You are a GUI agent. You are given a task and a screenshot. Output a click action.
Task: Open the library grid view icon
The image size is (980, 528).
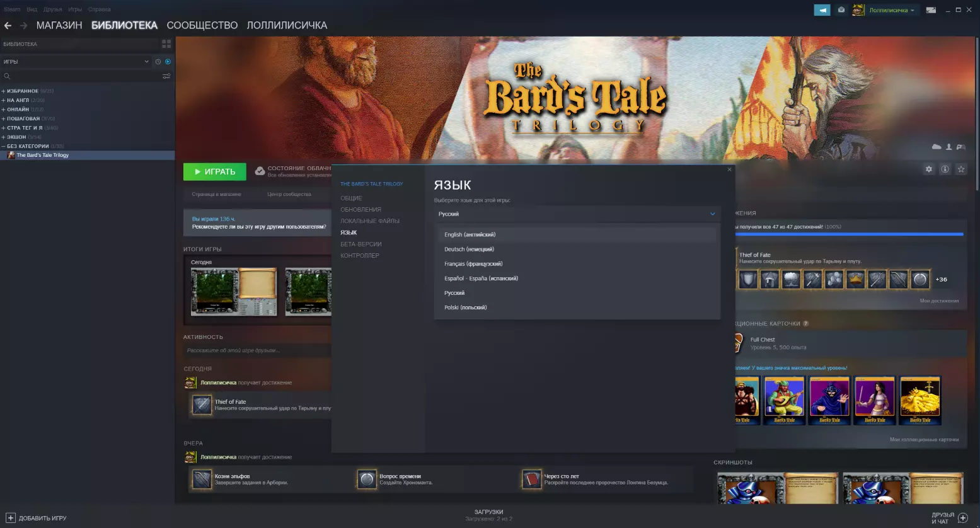[x=166, y=44]
